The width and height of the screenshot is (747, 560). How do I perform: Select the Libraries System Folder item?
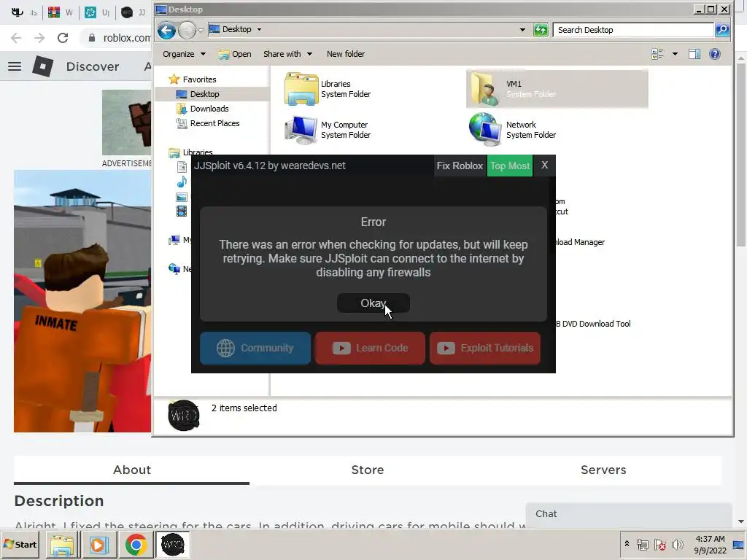(328, 89)
